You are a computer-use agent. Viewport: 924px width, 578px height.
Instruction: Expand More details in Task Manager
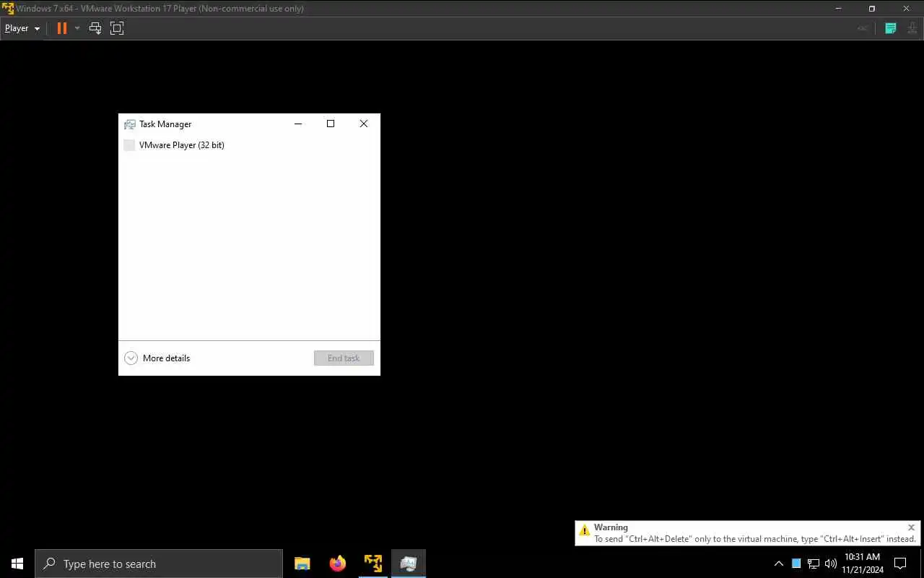157,358
